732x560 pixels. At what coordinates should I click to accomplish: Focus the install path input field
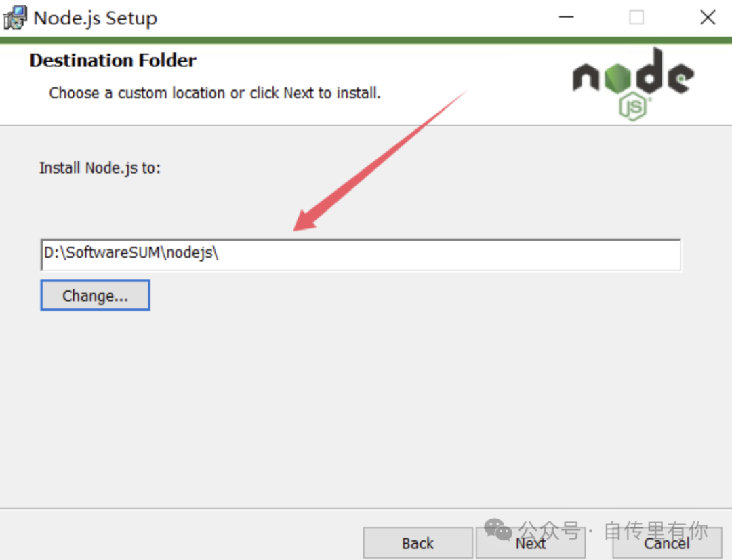point(361,254)
